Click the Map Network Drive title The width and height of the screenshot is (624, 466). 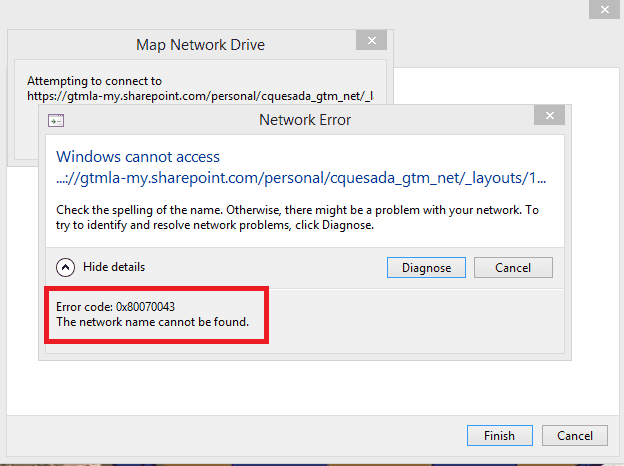tap(200, 45)
